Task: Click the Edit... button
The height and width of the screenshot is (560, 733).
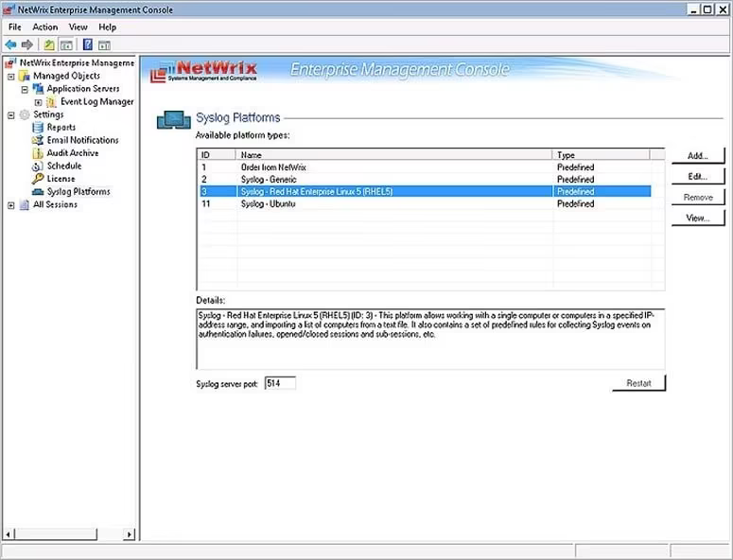Action: click(698, 176)
